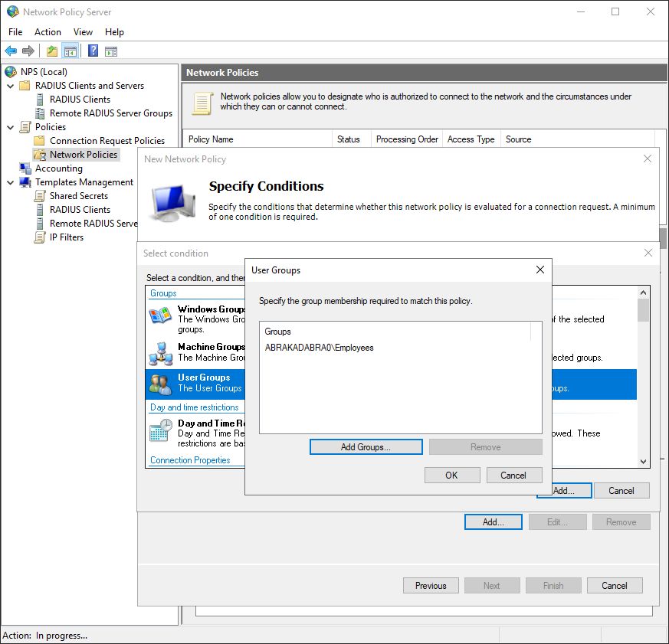This screenshot has height=644, width=669.
Task: Sort by the Source column header
Action: [x=578, y=139]
